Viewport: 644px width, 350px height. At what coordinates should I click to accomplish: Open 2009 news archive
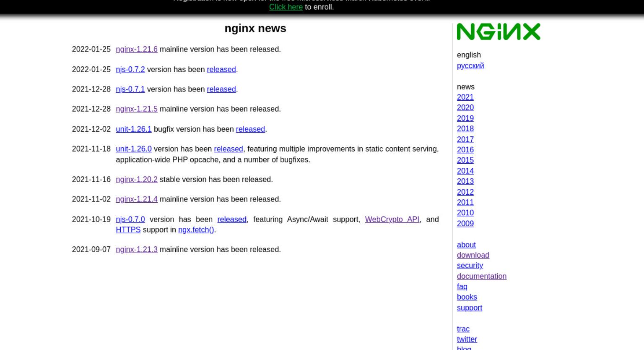pyautogui.click(x=465, y=224)
